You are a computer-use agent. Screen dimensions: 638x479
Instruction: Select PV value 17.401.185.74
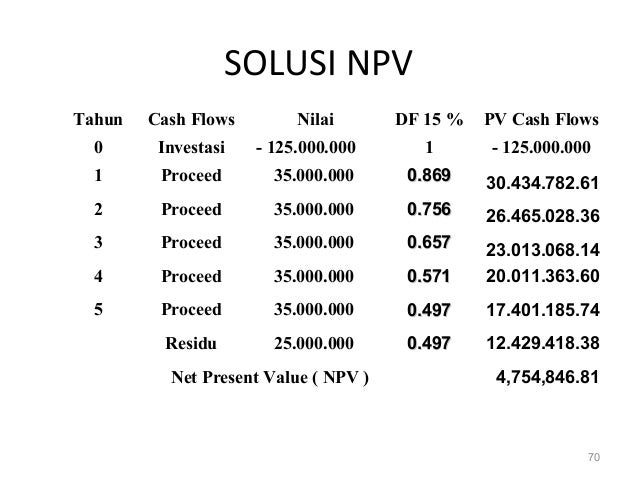(542, 310)
